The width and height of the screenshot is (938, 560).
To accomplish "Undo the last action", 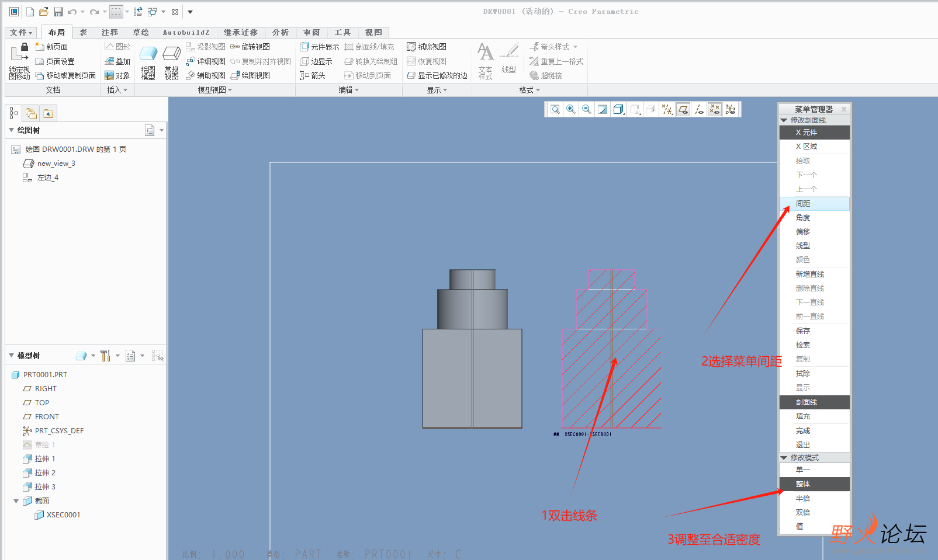I will click(x=72, y=12).
